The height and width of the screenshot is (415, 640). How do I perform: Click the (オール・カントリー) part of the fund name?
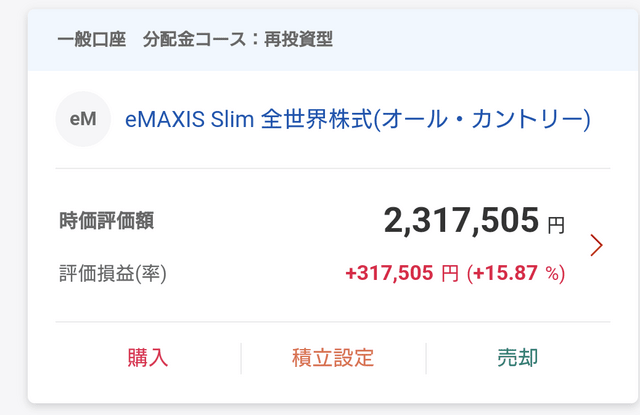coord(482,119)
